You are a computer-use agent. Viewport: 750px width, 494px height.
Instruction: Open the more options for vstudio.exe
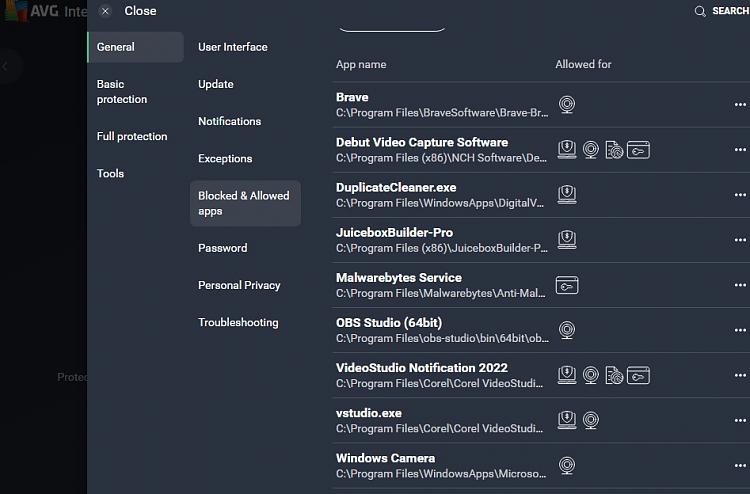click(740, 420)
